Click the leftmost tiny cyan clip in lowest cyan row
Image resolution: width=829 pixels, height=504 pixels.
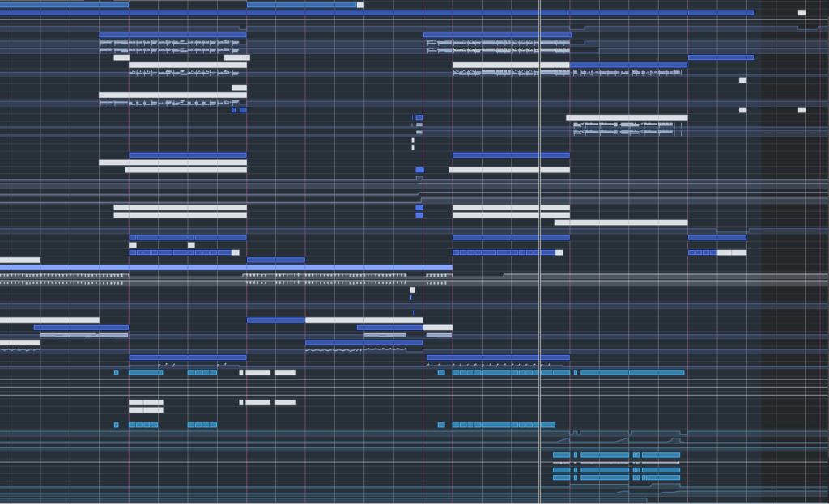click(x=117, y=425)
